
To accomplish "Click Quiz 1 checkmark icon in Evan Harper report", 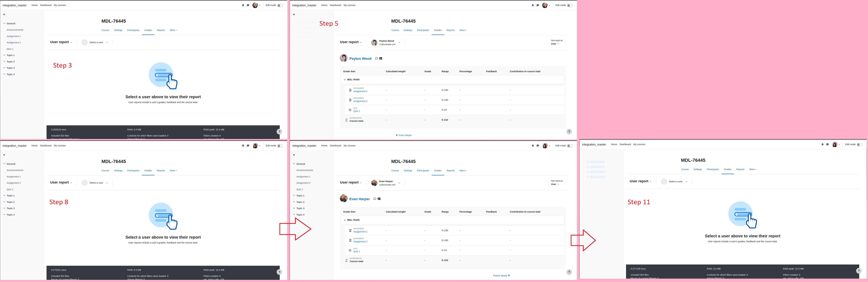I will click(350, 250).
